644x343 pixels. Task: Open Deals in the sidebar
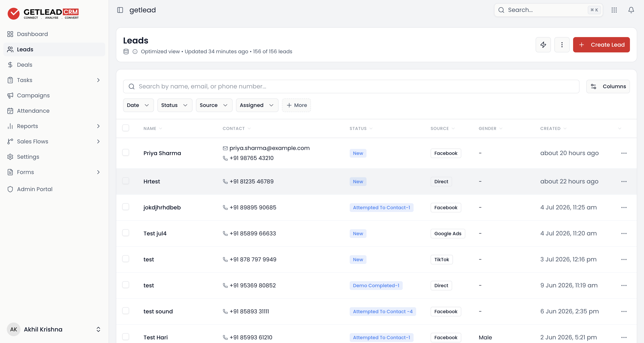point(54,65)
